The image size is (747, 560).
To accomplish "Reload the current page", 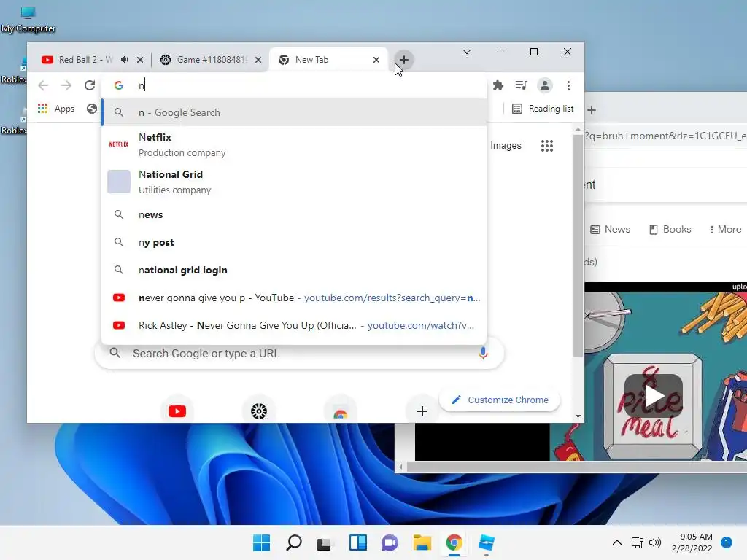I will [90, 85].
